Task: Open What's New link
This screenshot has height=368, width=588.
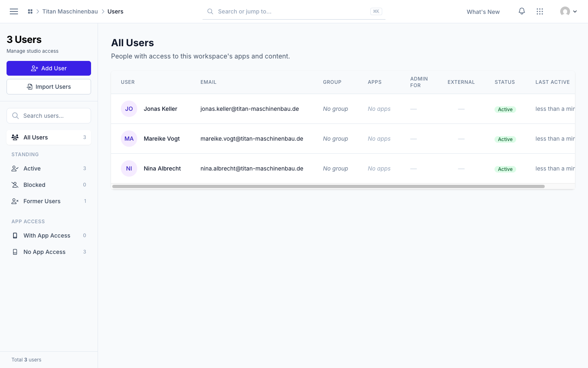Action: [x=483, y=12]
